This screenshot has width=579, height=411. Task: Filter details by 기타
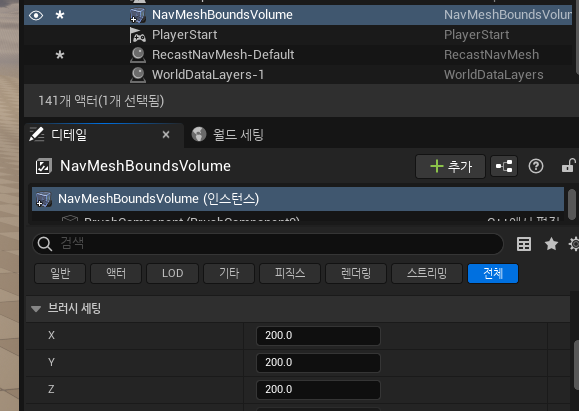(x=229, y=274)
